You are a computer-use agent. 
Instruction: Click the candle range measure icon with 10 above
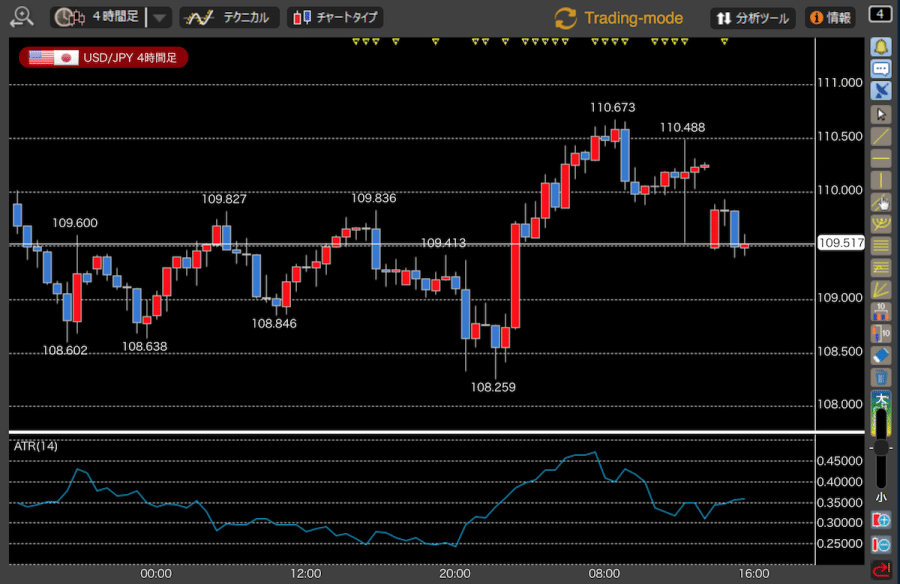(x=881, y=311)
